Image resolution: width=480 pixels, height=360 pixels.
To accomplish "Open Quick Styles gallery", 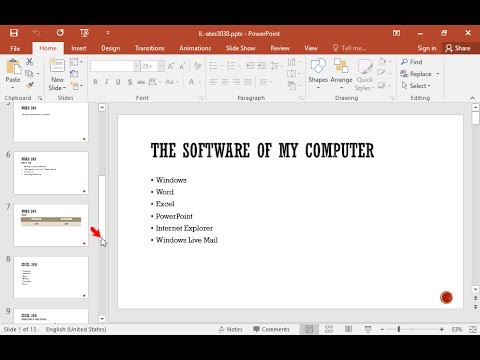I will click(365, 74).
